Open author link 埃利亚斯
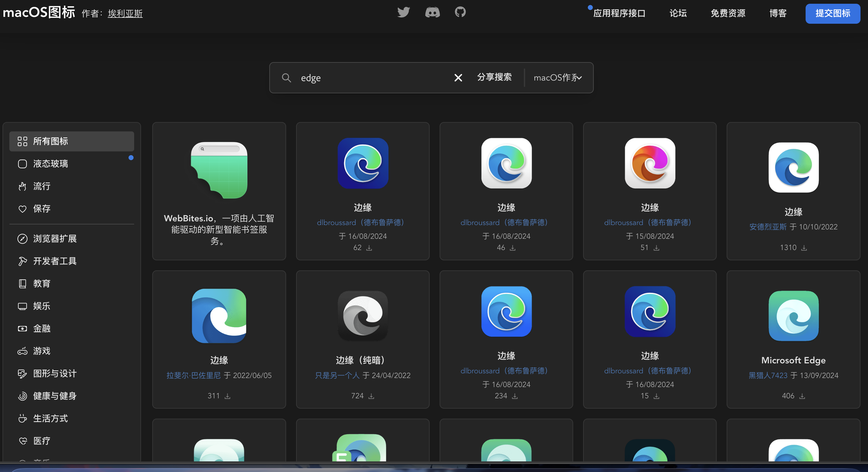The image size is (868, 472). 125,13
